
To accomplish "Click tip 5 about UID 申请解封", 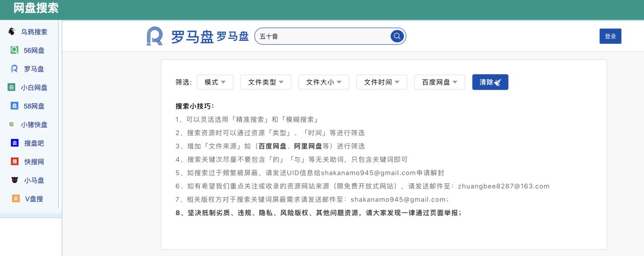I will tap(310, 173).
